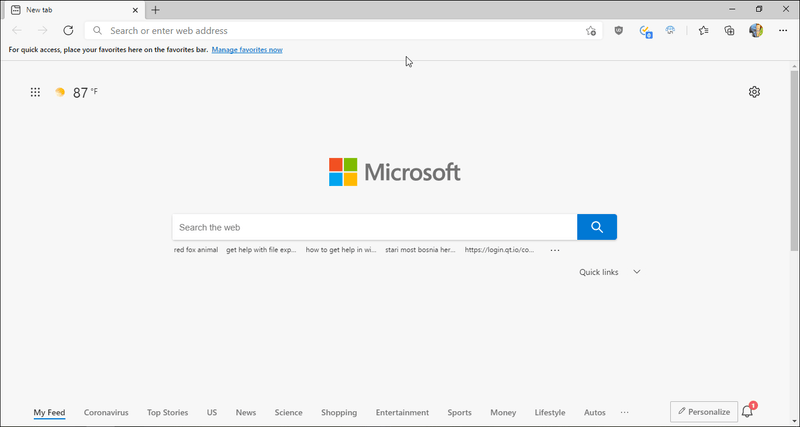Switch to the Autos tab
The width and height of the screenshot is (800, 427).
(595, 412)
